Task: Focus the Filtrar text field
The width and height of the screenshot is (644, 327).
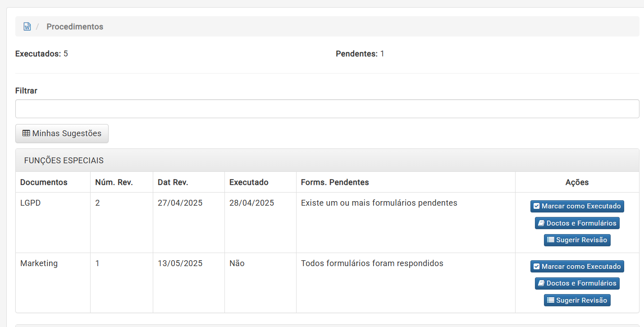Action: [x=327, y=109]
